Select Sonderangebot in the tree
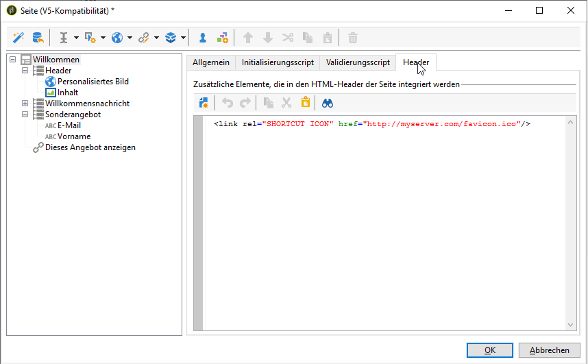The width and height of the screenshot is (588, 364). tap(73, 114)
